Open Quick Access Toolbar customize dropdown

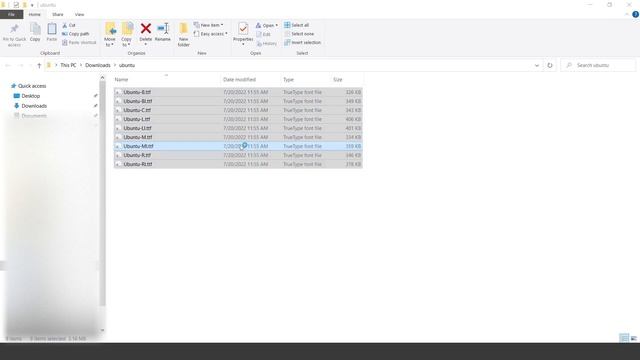[32, 5]
